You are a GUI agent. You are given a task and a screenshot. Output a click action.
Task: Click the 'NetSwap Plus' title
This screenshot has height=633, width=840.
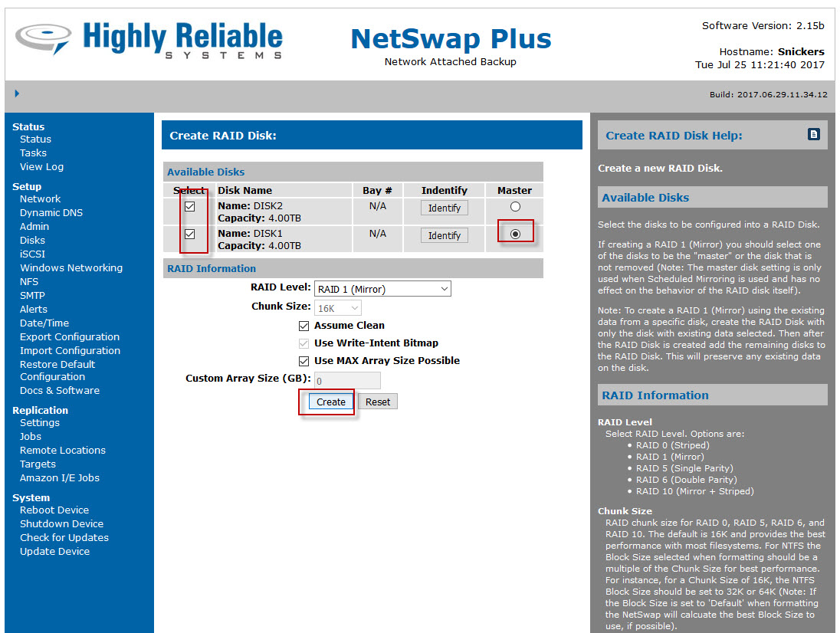pyautogui.click(x=451, y=38)
